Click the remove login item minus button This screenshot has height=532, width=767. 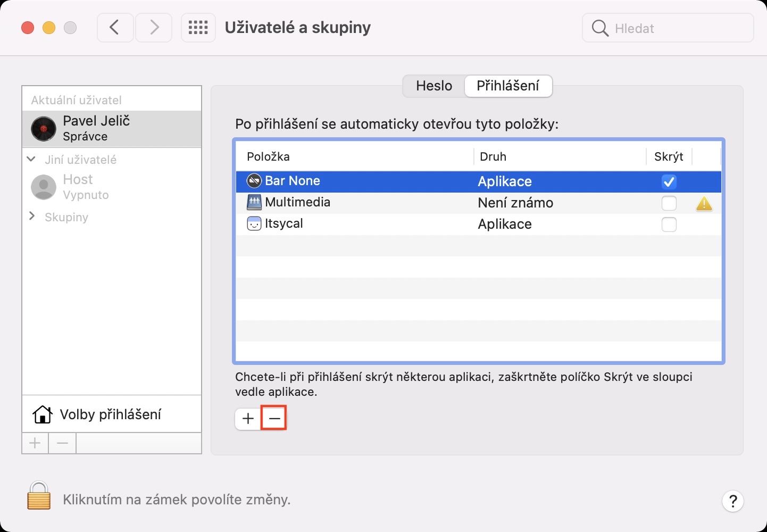click(x=274, y=419)
